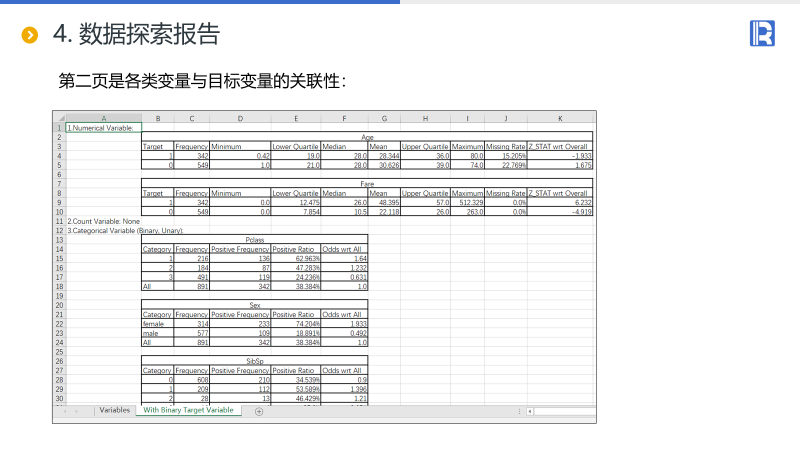Click Pclass positive ratio '24.236%'

click(296, 277)
